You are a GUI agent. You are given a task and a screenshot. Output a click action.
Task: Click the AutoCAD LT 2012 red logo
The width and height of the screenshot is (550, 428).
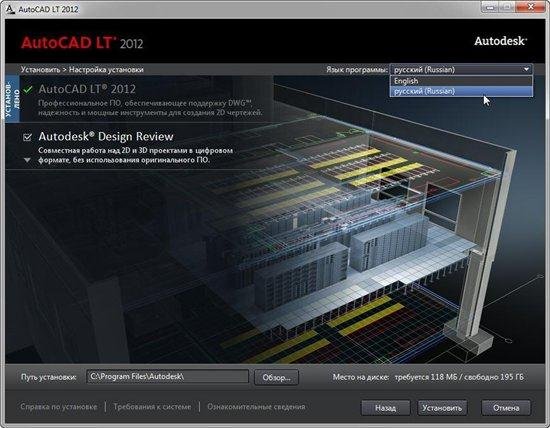click(x=82, y=43)
